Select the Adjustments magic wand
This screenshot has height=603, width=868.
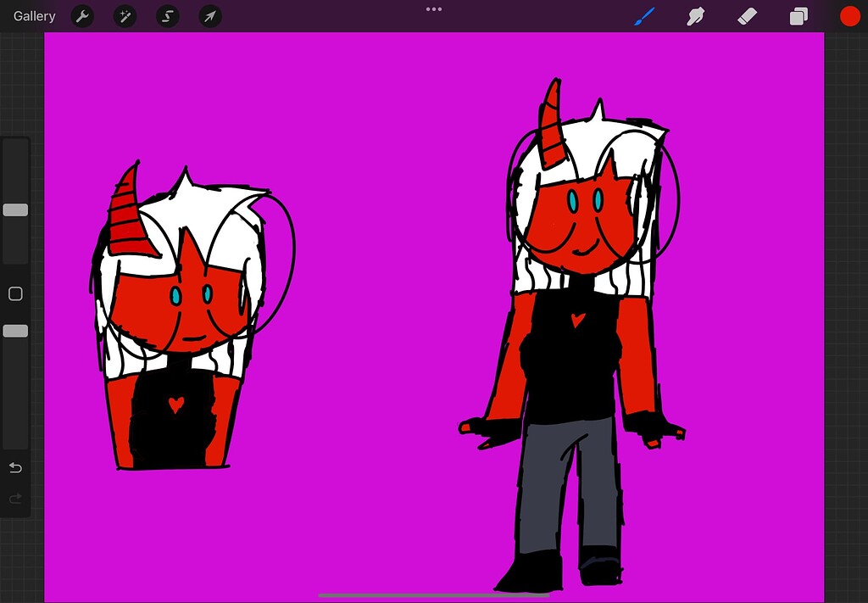125,16
